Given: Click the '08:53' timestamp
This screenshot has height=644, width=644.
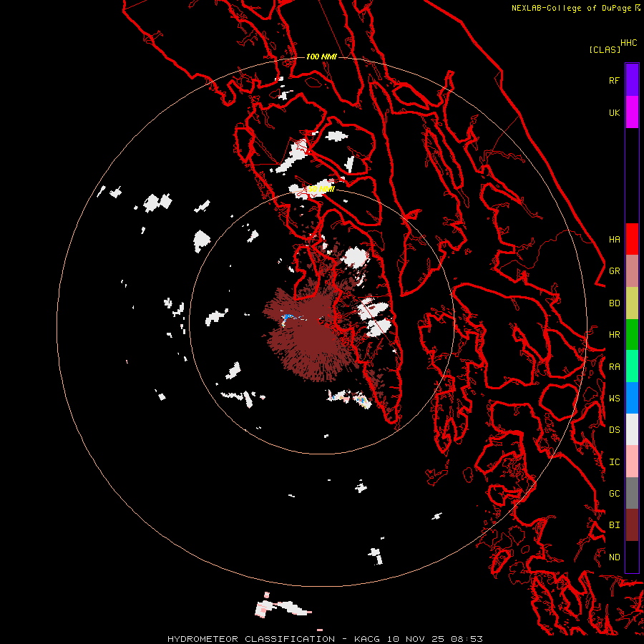Looking at the screenshot, I should pos(467,639).
